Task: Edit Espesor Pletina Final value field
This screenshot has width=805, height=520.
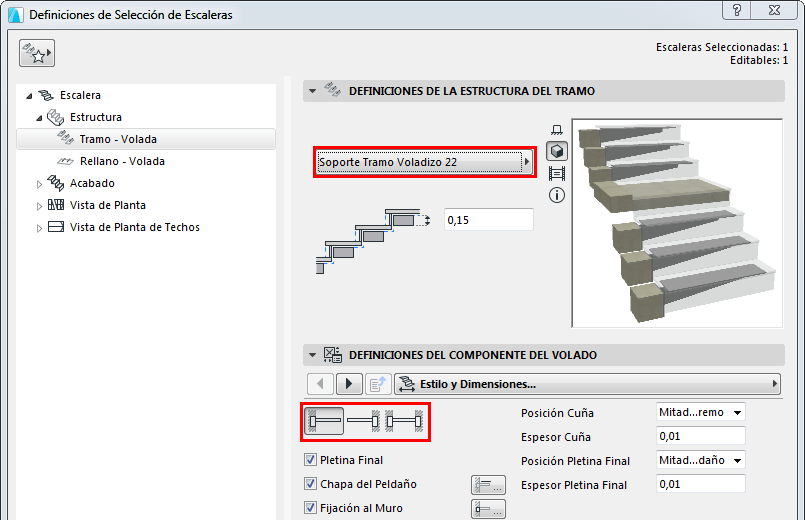Action: pyautogui.click(x=700, y=484)
